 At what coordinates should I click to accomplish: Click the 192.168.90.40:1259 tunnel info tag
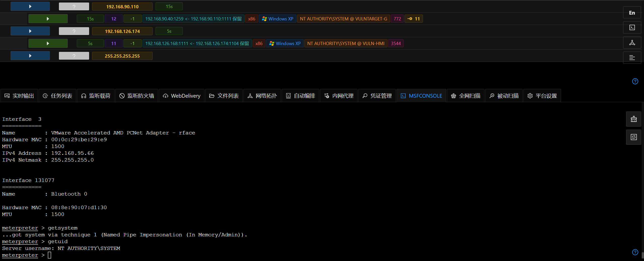193,19
